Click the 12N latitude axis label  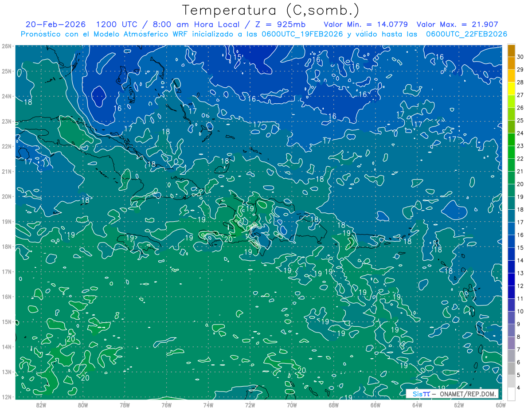6,397
